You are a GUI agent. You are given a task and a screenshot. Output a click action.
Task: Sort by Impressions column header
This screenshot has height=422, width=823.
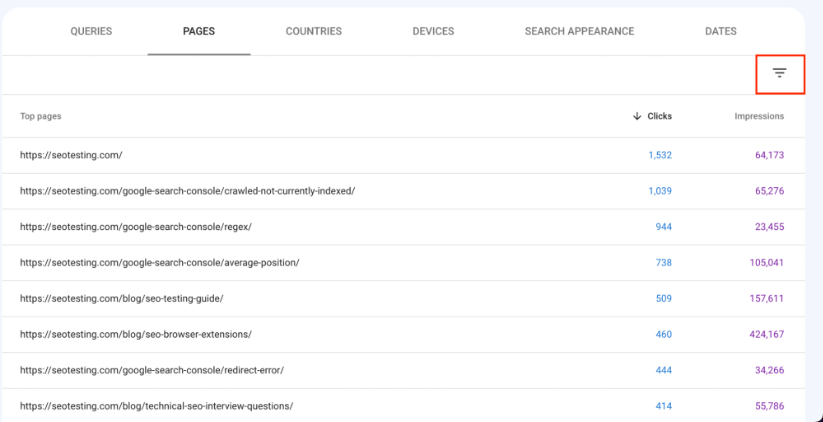click(x=759, y=116)
